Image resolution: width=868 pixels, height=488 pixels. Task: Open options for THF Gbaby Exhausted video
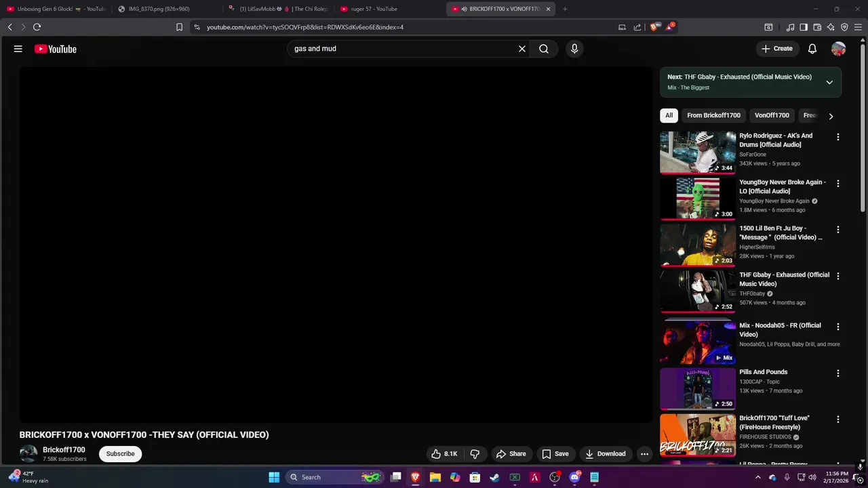coord(837,276)
